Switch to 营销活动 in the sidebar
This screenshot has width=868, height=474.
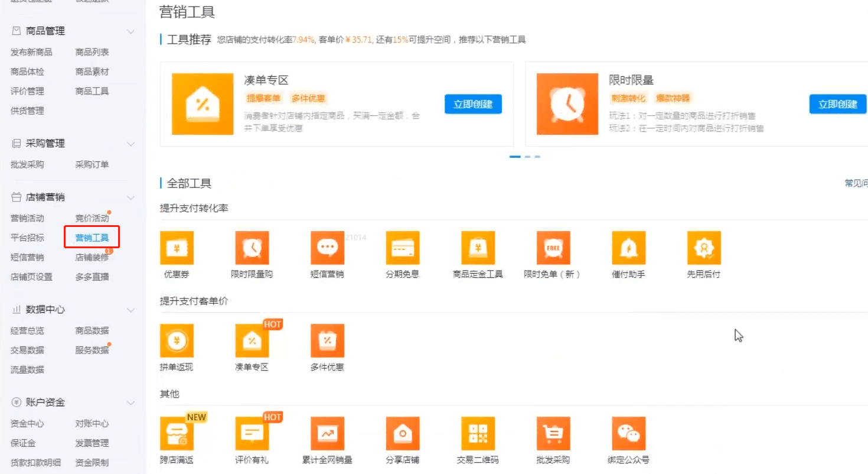pos(27,217)
